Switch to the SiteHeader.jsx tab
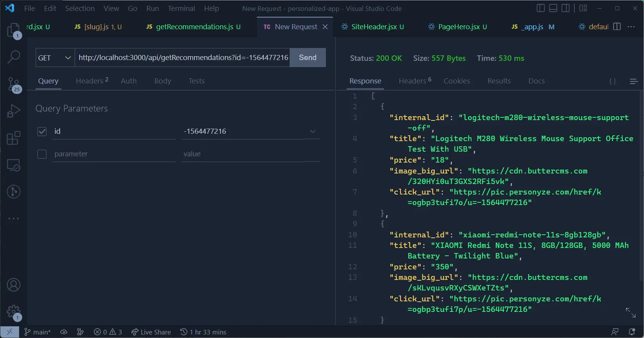Viewport: 644px width, 338px height. pyautogui.click(x=373, y=27)
